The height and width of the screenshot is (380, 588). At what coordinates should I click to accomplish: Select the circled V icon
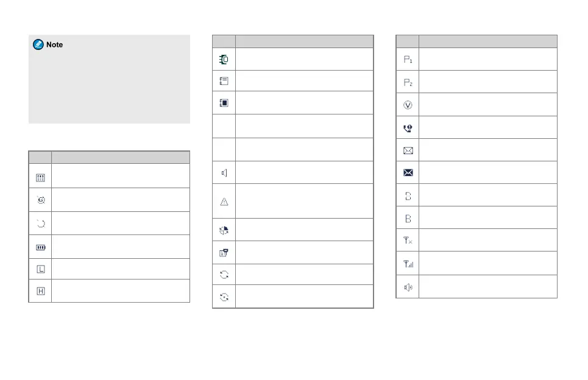point(408,105)
